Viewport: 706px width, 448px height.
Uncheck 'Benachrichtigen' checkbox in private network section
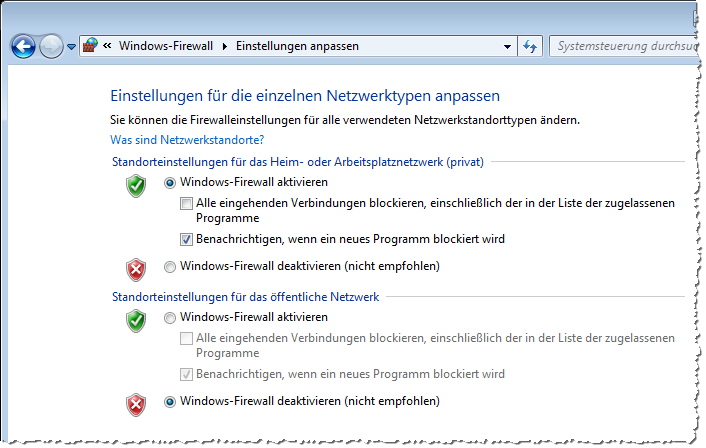pos(186,239)
